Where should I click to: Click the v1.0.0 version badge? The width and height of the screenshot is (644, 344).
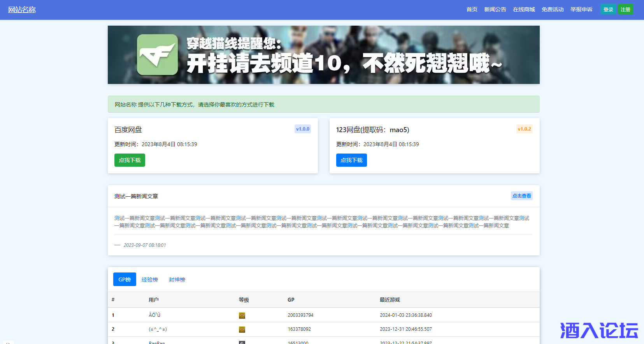302,129
